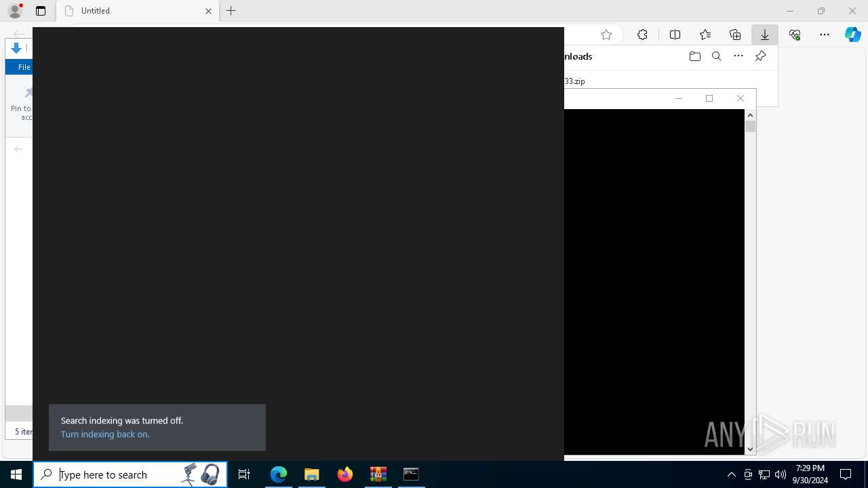Click File Explorer back arrow

[18, 149]
